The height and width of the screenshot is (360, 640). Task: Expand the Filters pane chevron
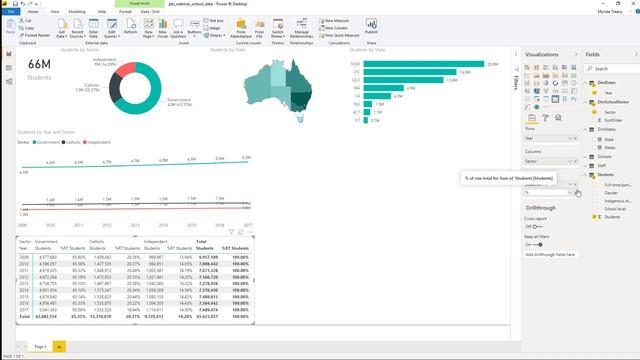coord(516,54)
